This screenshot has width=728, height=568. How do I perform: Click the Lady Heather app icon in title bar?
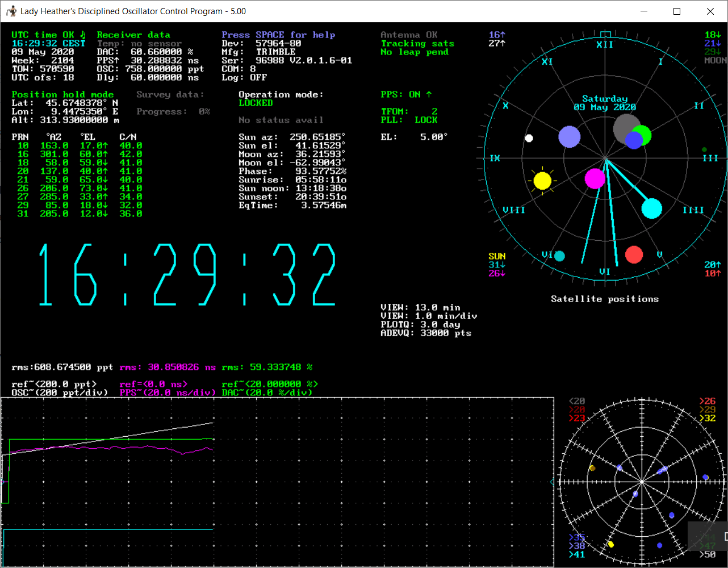click(x=11, y=11)
